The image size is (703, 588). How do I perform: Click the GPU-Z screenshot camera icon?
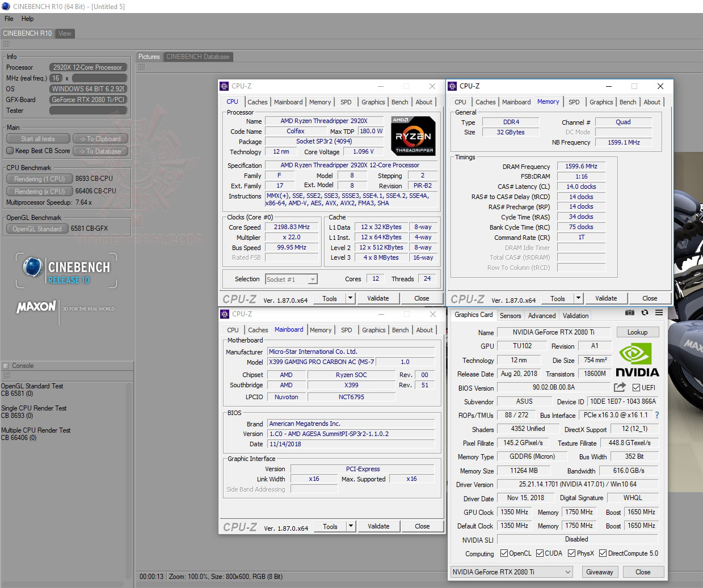pos(629,313)
